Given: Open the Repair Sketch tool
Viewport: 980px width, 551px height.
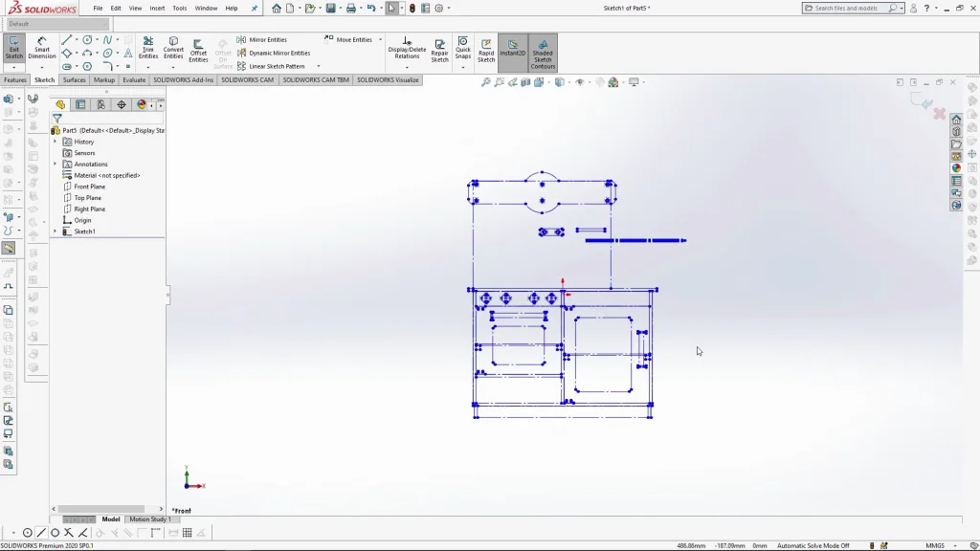Looking at the screenshot, I should pos(439,51).
